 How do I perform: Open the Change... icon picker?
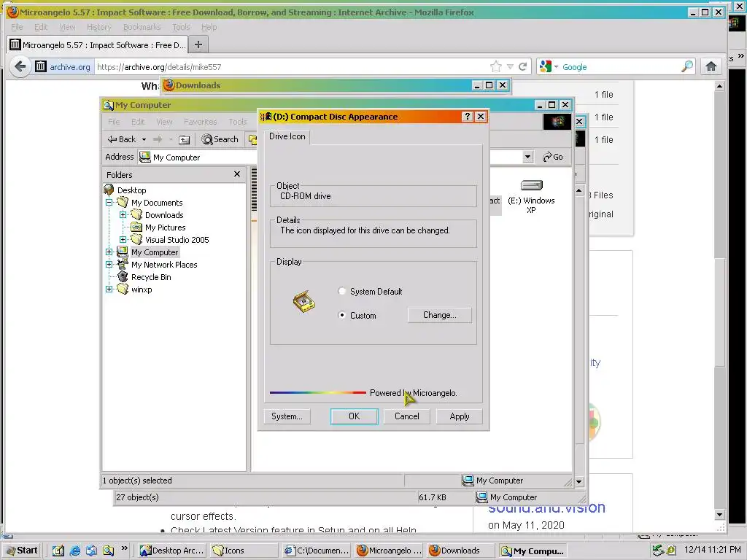coord(439,315)
